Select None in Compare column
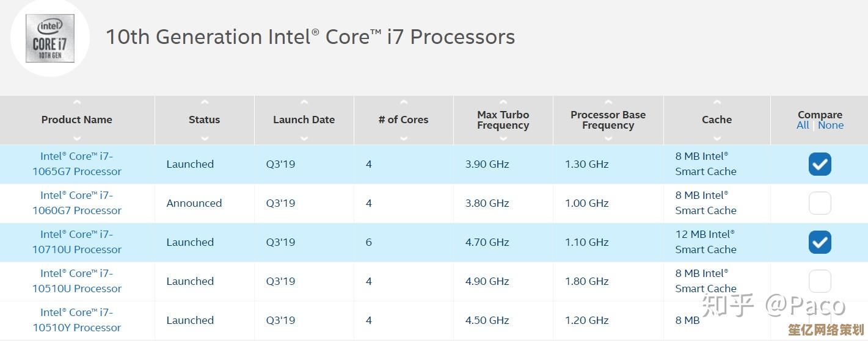868x341 pixels. (x=831, y=125)
